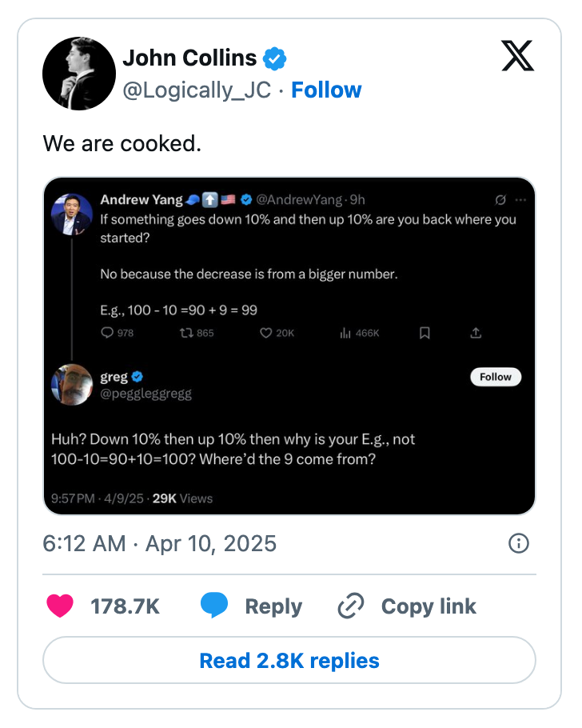
Task: Expand the thread with Read 2.8K replies
Action: point(290,660)
